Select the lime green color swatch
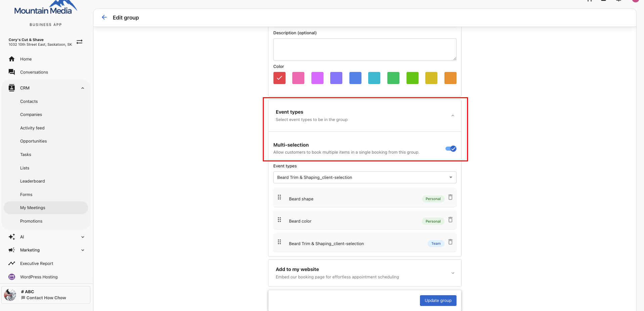The width and height of the screenshot is (644, 311). click(x=413, y=78)
